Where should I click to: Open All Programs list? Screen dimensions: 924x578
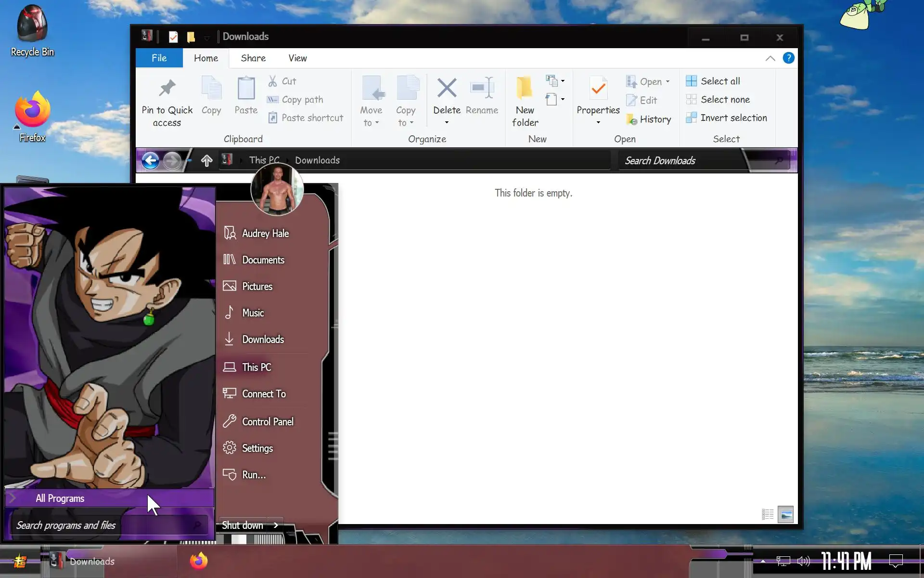[60, 499]
